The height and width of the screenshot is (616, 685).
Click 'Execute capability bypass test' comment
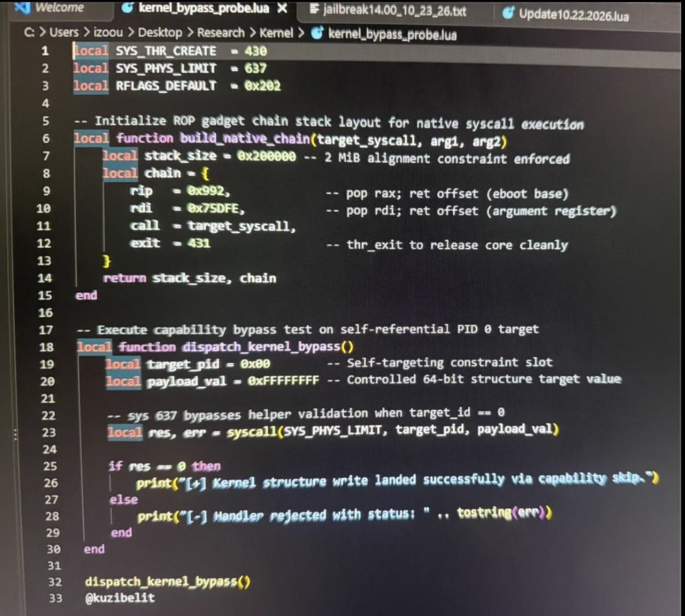[x=307, y=329]
